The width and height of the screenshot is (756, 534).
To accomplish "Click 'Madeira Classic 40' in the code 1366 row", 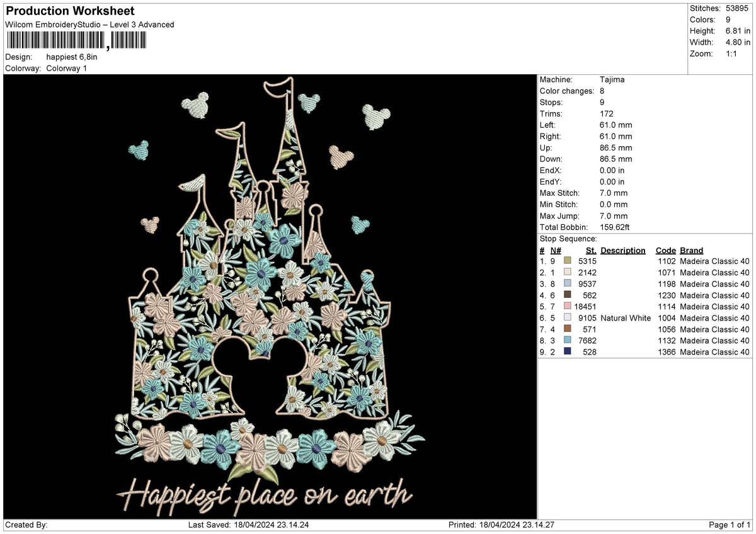I will 714,352.
